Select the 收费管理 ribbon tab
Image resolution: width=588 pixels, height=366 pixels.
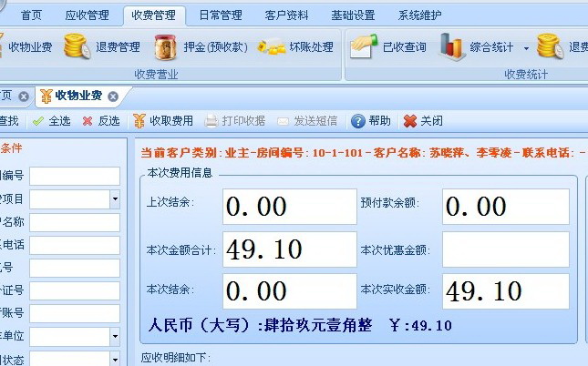154,15
